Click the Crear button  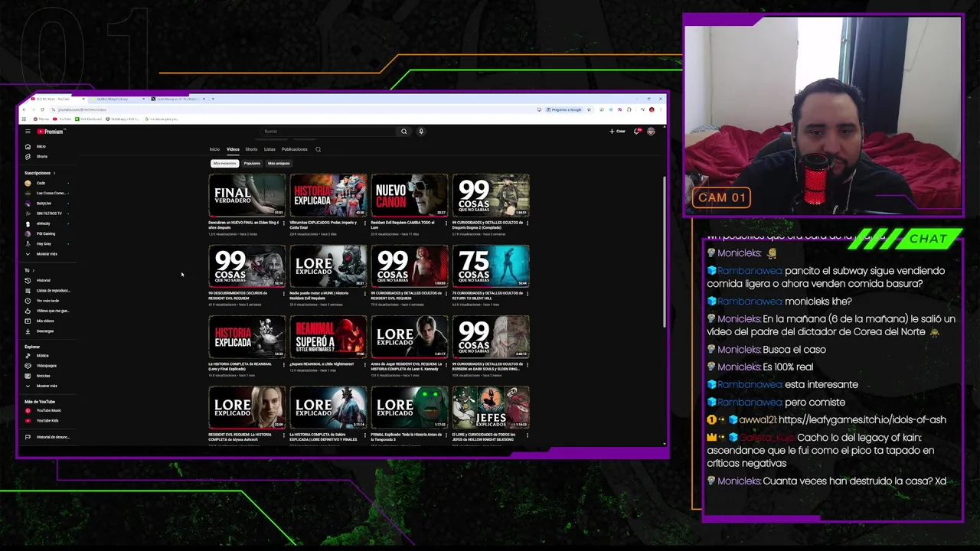pyautogui.click(x=618, y=132)
